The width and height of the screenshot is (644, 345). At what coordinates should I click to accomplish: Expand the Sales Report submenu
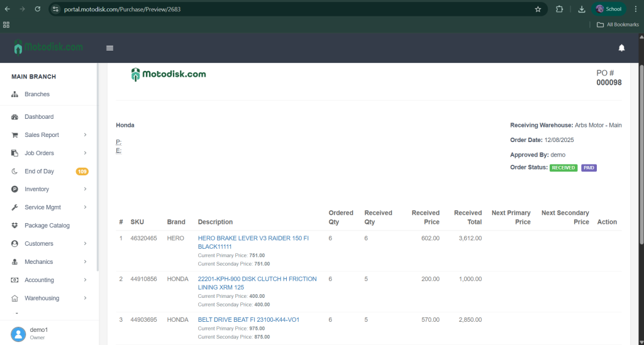tap(84, 135)
